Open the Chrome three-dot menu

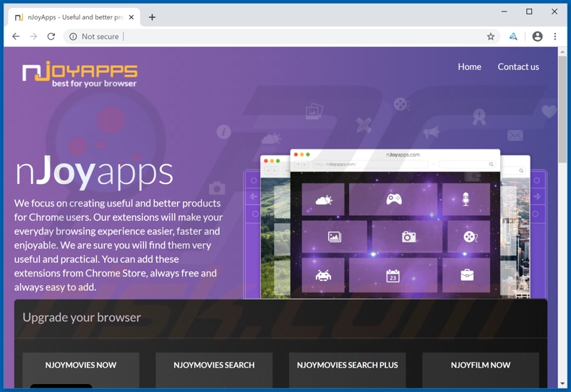[554, 36]
